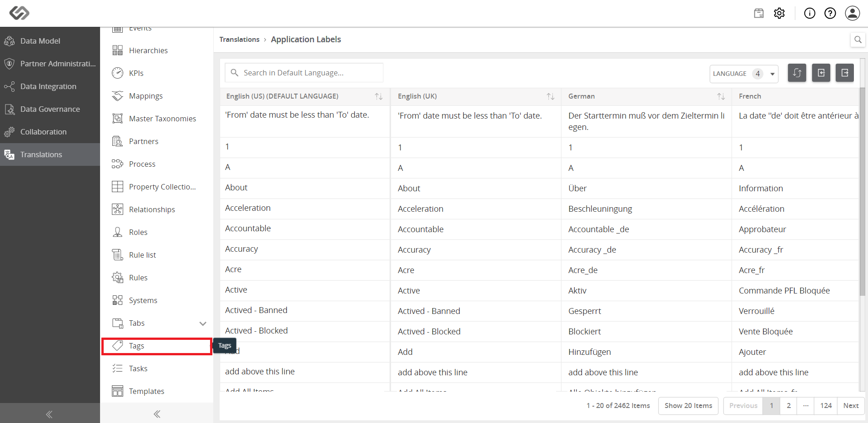Viewport: 868px width, 423px height.
Task: Select Translations in the sidebar
Action: click(x=50, y=154)
